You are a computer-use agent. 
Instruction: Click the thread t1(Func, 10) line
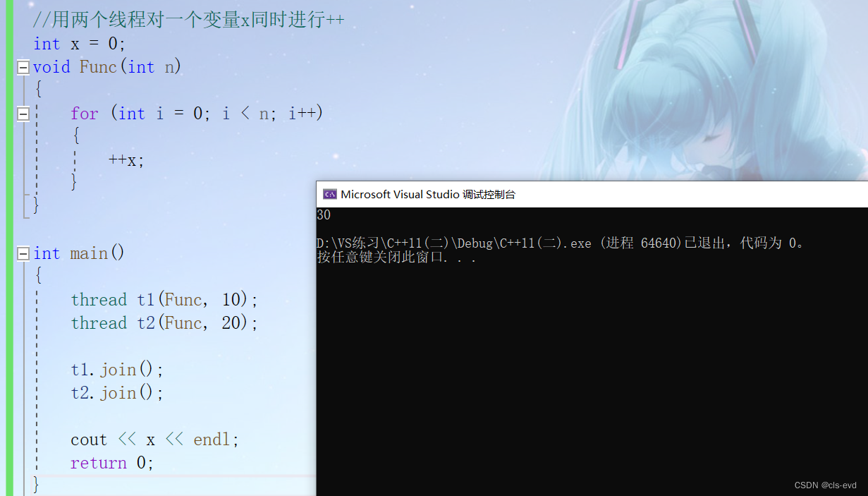pos(165,300)
